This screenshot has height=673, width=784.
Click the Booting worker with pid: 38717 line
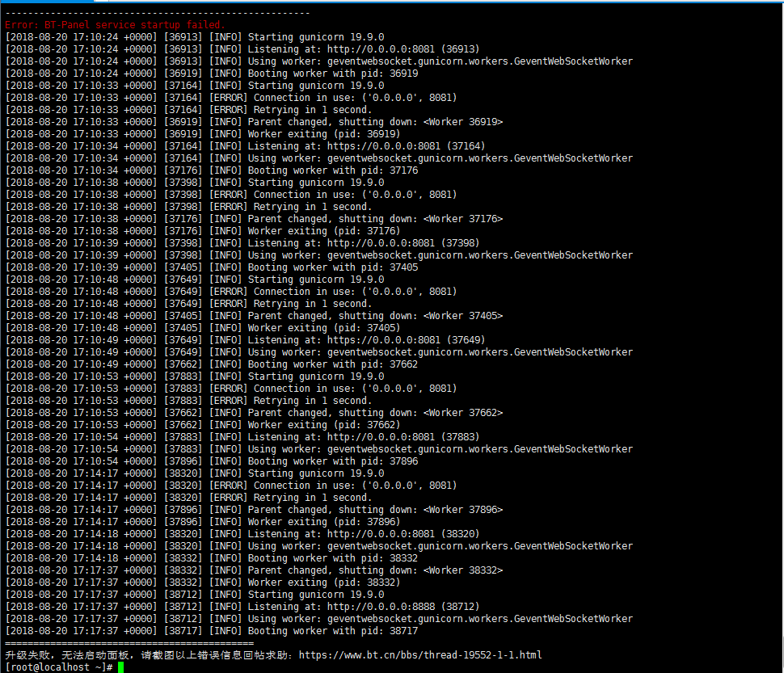[x=212, y=631]
